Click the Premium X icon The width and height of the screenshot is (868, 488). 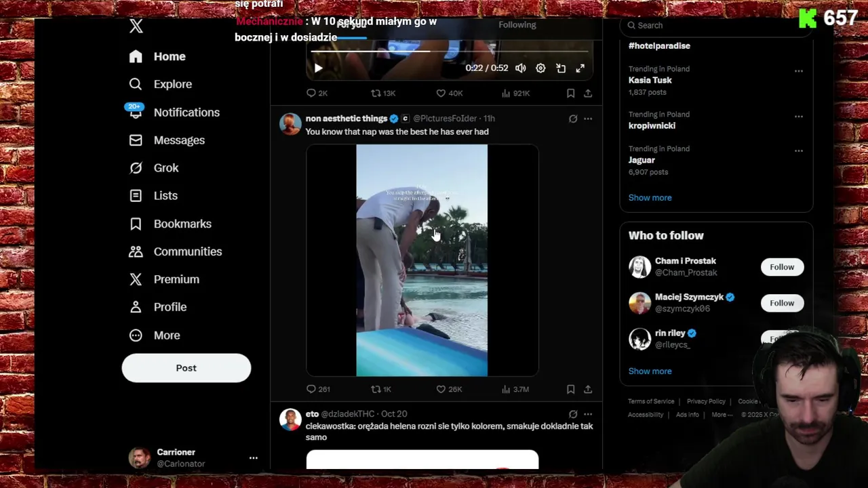[136, 279]
